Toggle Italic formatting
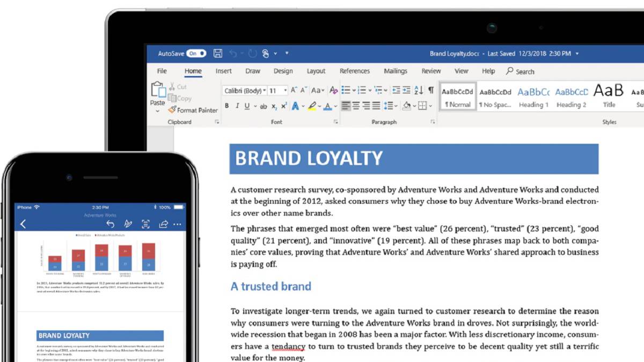Screen dimensions: 644x362 click(x=237, y=106)
